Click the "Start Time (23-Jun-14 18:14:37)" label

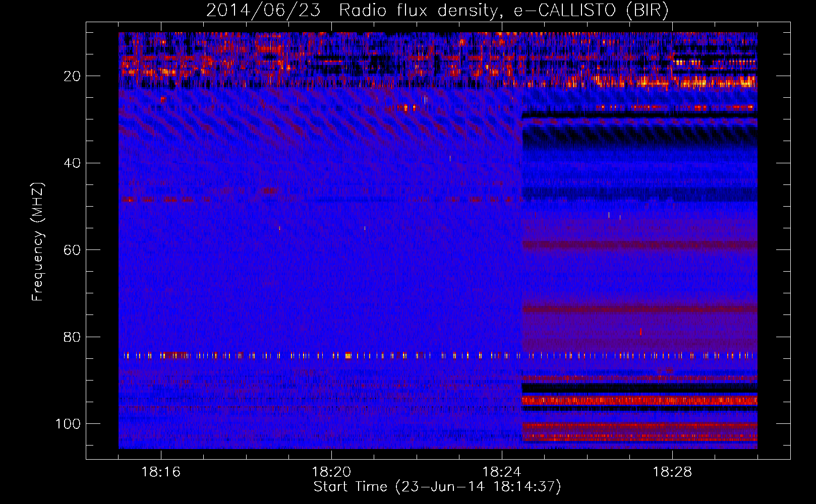pyautogui.click(x=437, y=487)
